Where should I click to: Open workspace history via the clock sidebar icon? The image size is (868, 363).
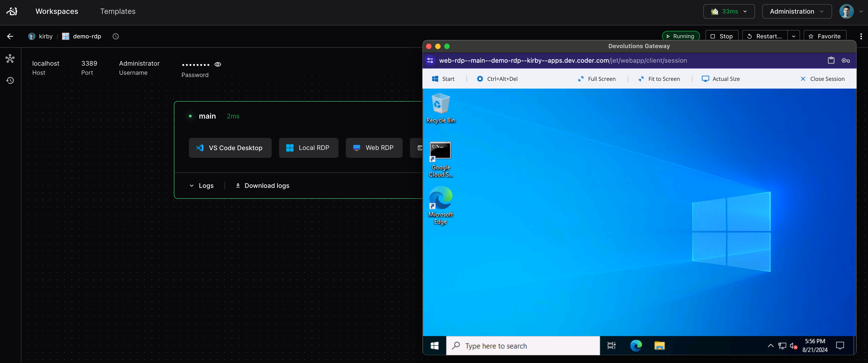coord(10,80)
